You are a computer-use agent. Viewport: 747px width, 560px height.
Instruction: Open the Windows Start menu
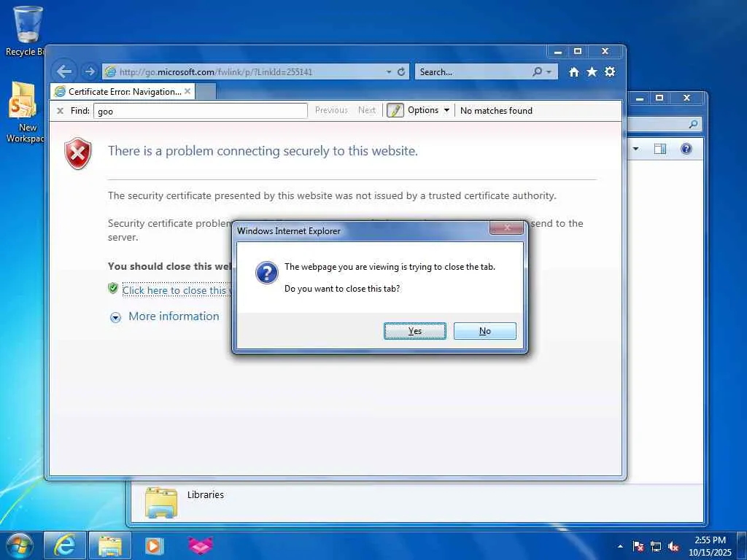coord(20,545)
